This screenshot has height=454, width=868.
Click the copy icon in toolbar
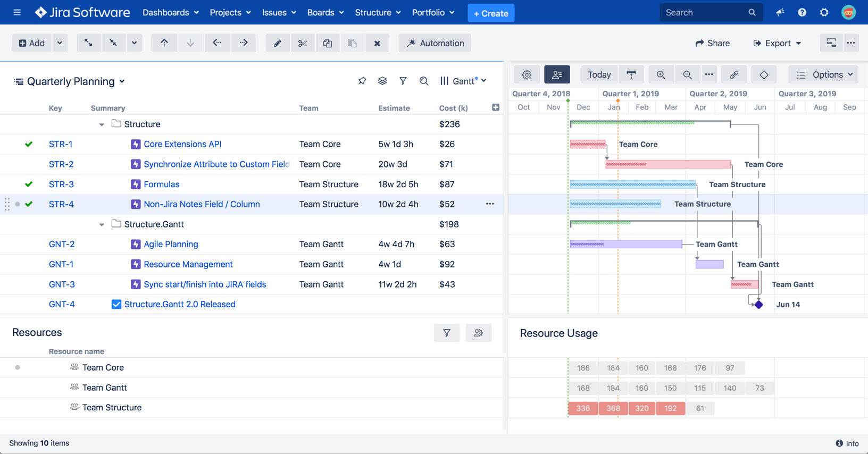click(328, 43)
